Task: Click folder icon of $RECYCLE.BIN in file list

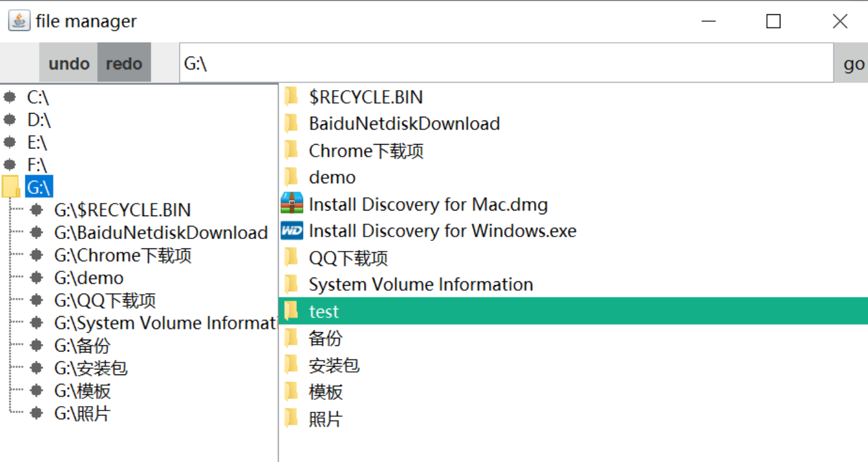Action: [x=291, y=97]
